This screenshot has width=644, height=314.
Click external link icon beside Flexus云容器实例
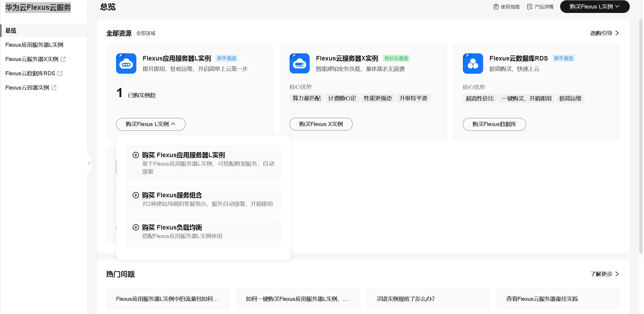point(54,88)
